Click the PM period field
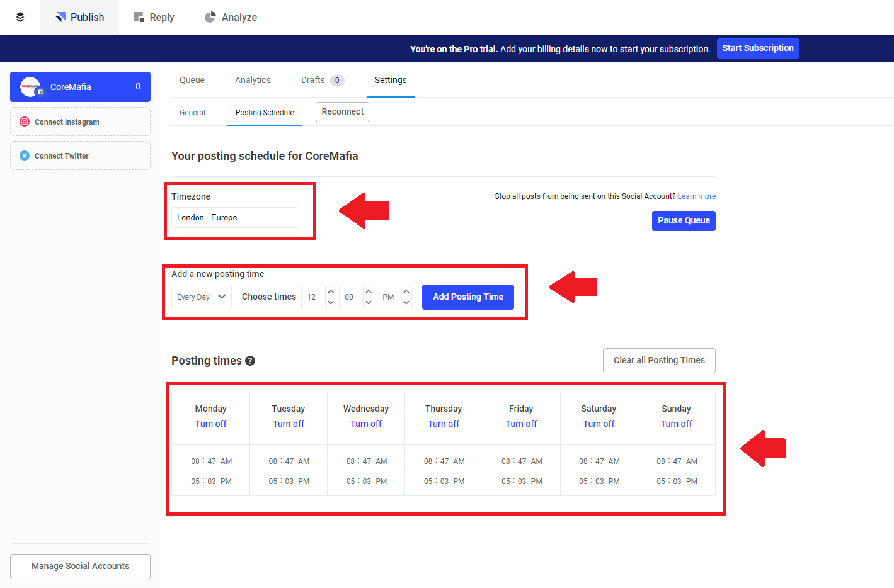This screenshot has height=588, width=894. pyautogui.click(x=389, y=297)
